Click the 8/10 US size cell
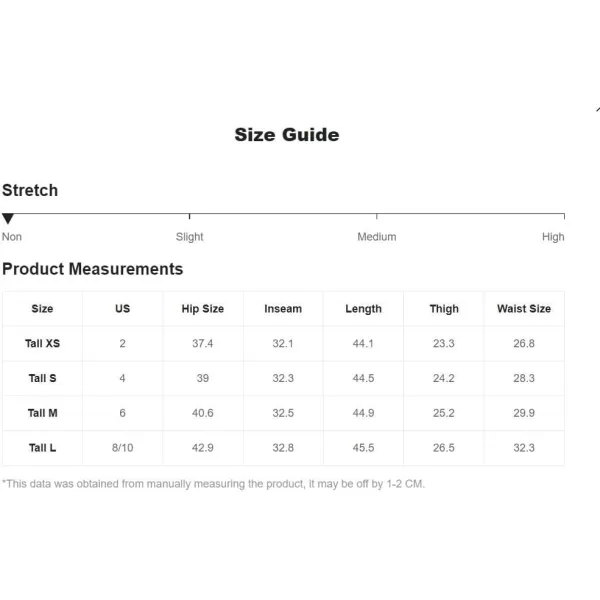The height and width of the screenshot is (600, 600). [x=122, y=448]
